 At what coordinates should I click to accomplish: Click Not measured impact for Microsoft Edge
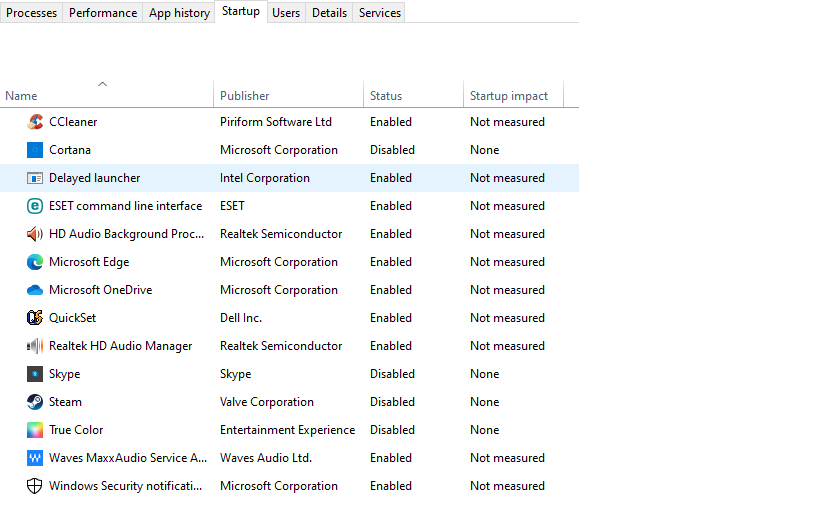[507, 262]
